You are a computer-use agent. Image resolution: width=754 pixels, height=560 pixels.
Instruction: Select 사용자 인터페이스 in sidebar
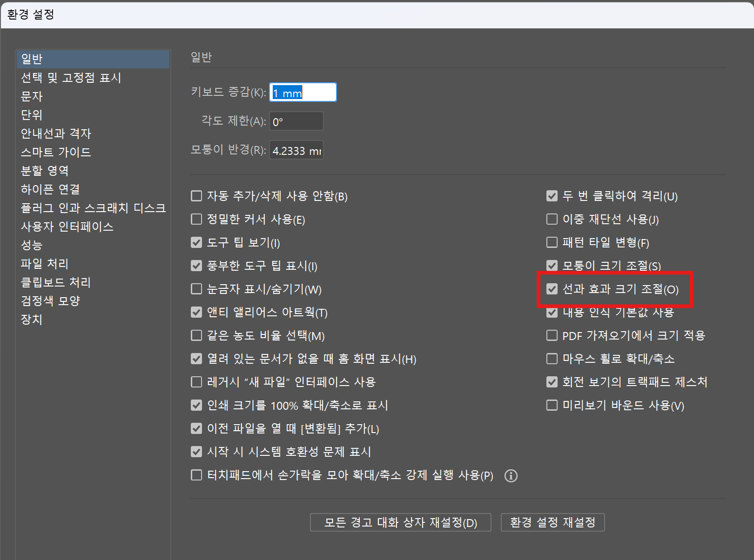click(67, 227)
